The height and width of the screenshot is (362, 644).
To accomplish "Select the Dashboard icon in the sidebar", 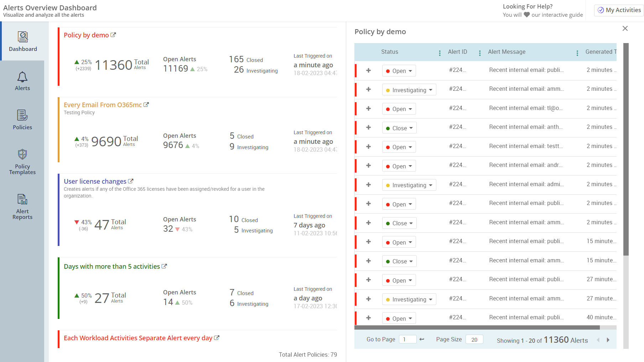I will (22, 37).
